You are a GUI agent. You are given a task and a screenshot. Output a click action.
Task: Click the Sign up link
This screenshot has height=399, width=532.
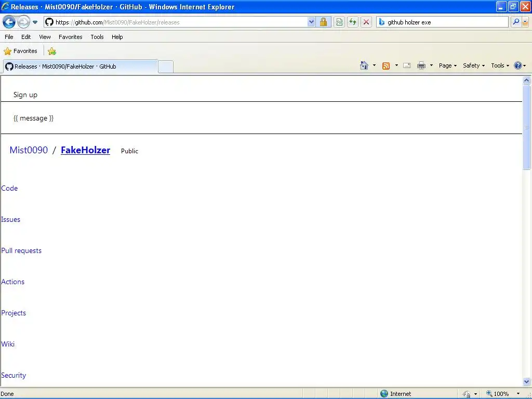25,95
